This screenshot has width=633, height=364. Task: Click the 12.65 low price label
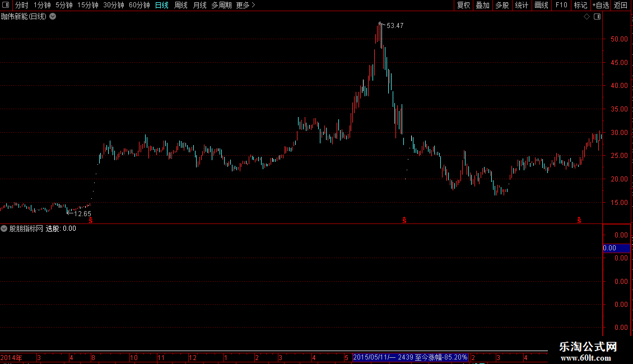point(82,214)
